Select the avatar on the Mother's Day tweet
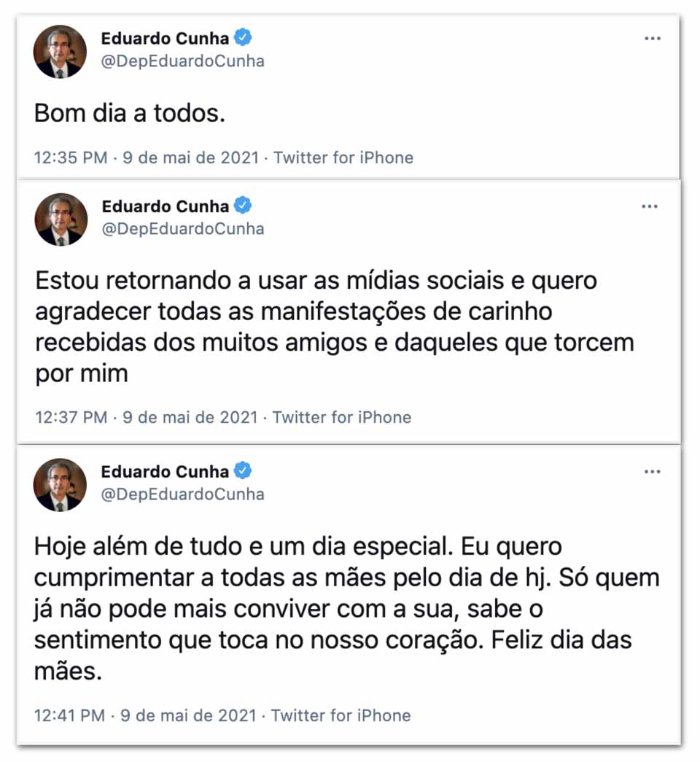Screen dimensions: 700x762 pos(61,485)
